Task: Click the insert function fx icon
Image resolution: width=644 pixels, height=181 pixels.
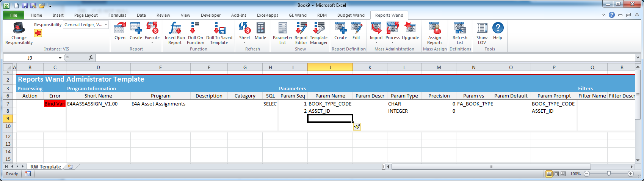Action: [91, 58]
